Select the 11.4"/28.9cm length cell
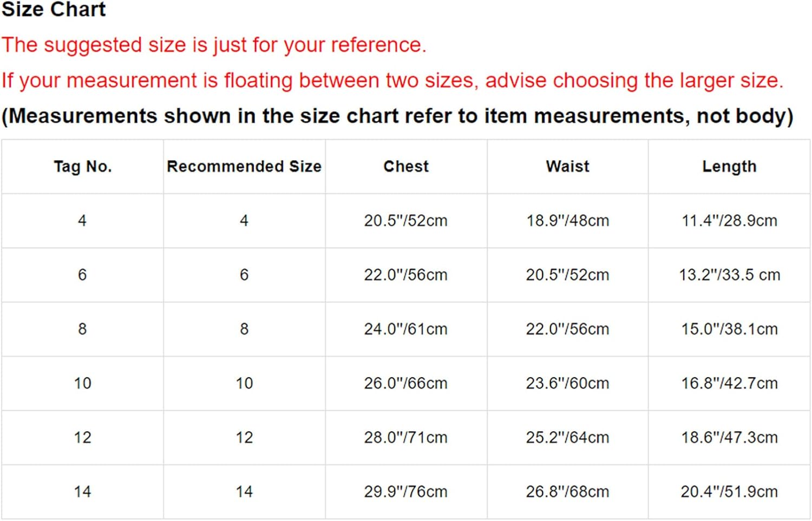Image resolution: width=812 pixels, height=521 pixels. 729,221
